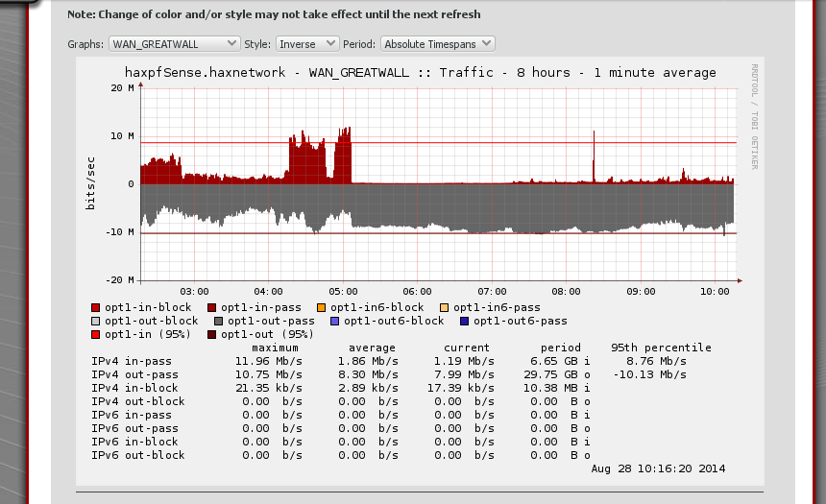This screenshot has width=826, height=504.
Task: Click the IPv4 in-pass row label
Action: 132,361
